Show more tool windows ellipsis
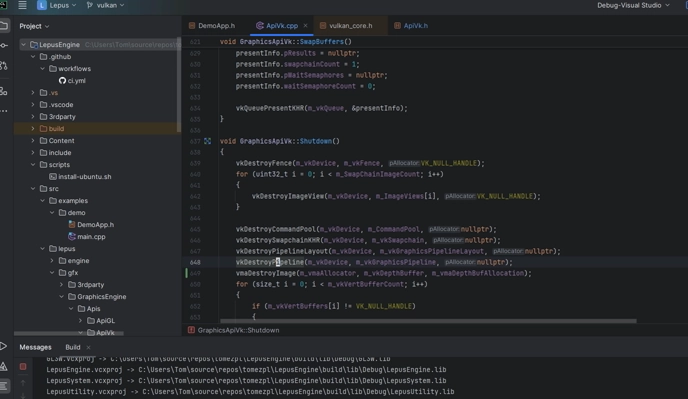 click(4, 111)
